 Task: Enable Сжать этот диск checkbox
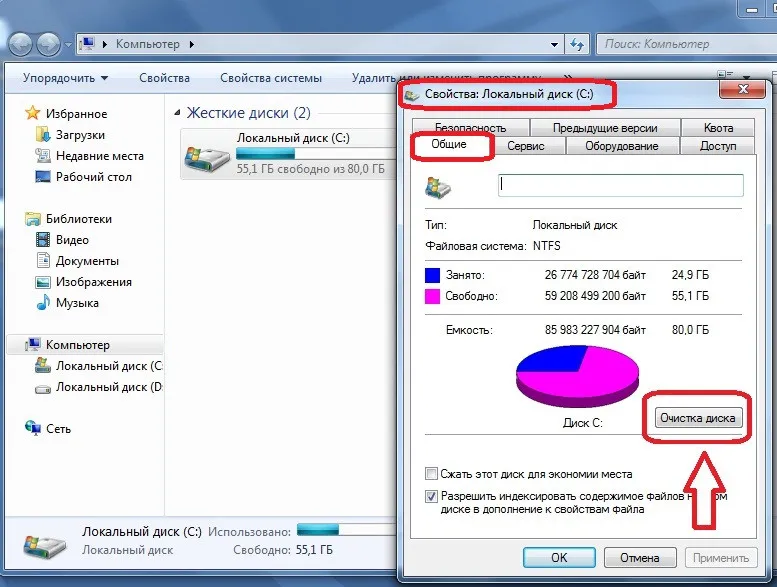[432, 474]
